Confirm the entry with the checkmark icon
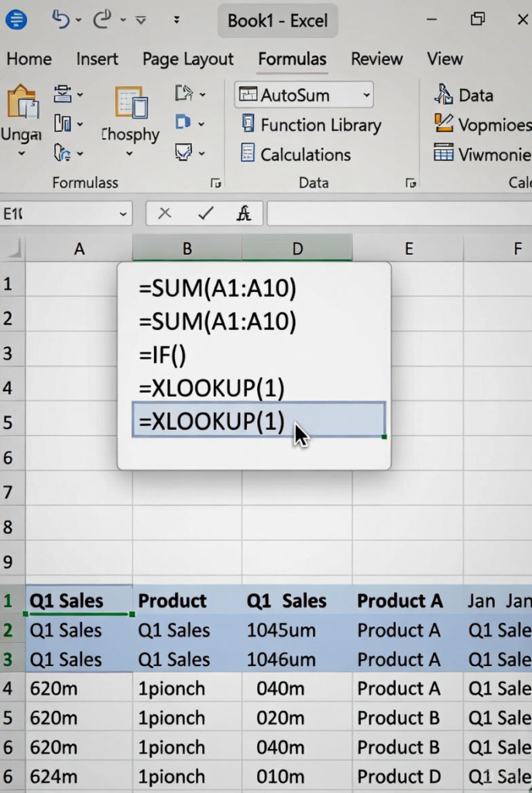 [x=205, y=213]
